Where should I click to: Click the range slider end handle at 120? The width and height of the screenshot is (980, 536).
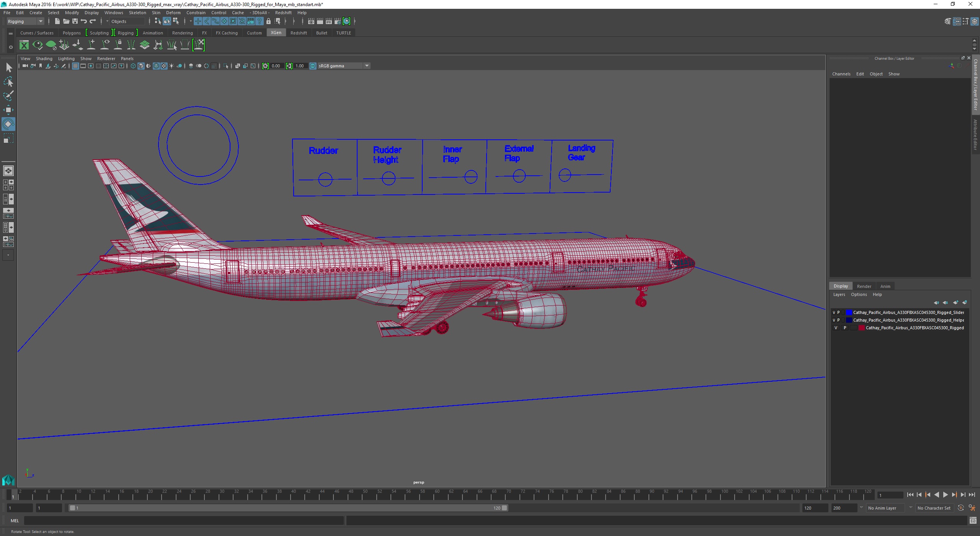pos(505,508)
